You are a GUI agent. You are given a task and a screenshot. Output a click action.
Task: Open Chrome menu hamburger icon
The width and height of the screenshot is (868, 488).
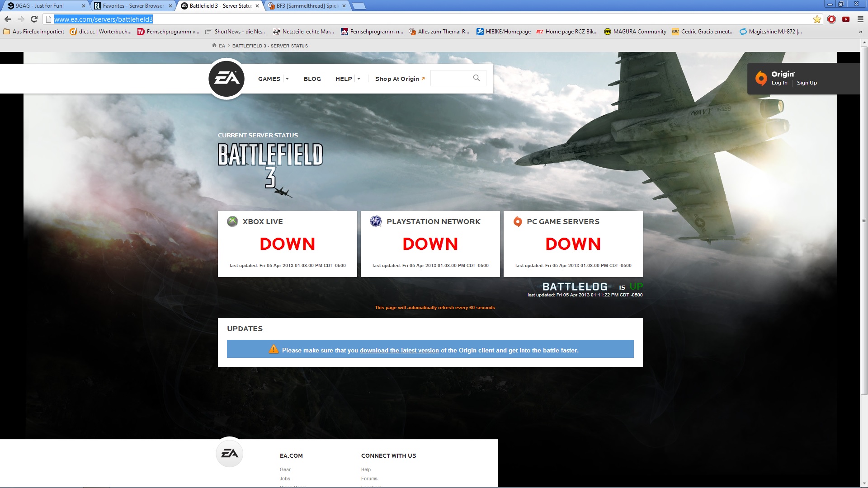pos(860,19)
